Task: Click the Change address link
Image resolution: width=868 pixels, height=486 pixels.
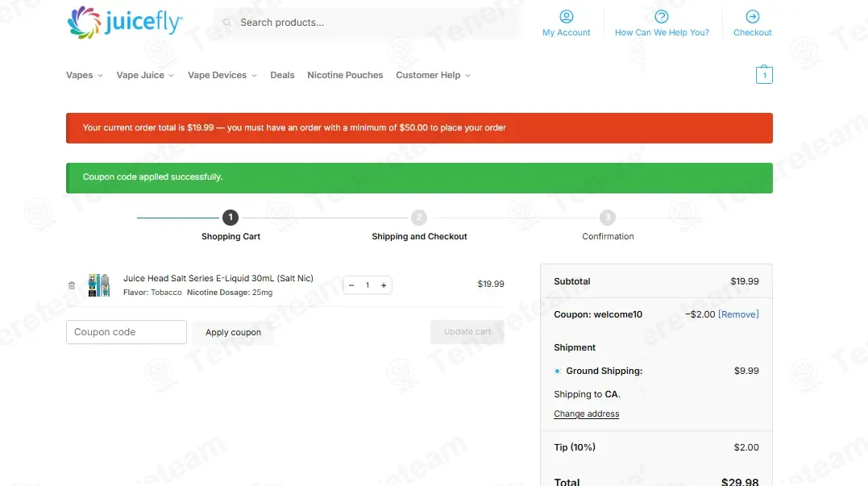Action: 586,414
